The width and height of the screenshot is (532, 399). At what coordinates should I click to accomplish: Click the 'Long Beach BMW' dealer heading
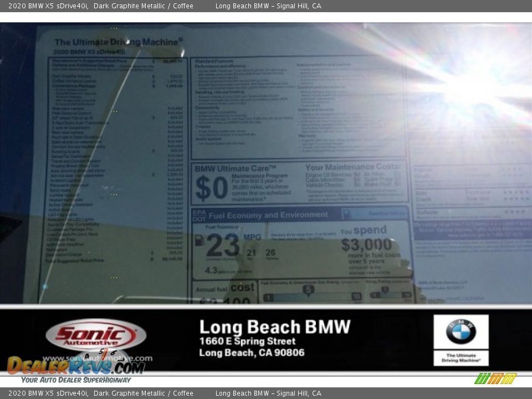coord(275,327)
